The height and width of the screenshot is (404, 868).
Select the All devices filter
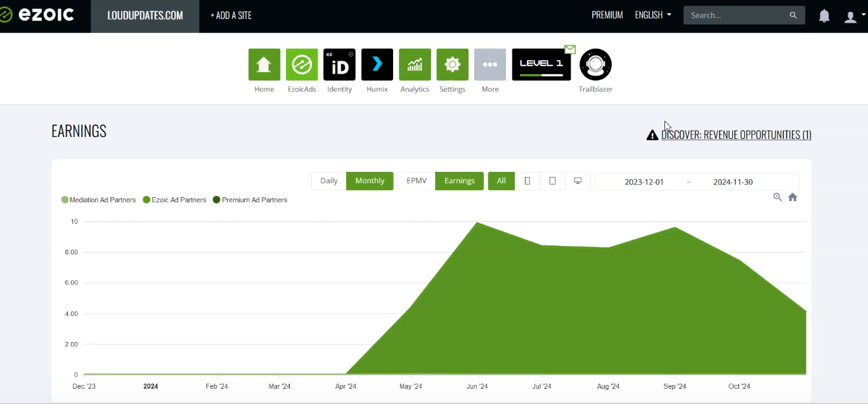pos(502,181)
